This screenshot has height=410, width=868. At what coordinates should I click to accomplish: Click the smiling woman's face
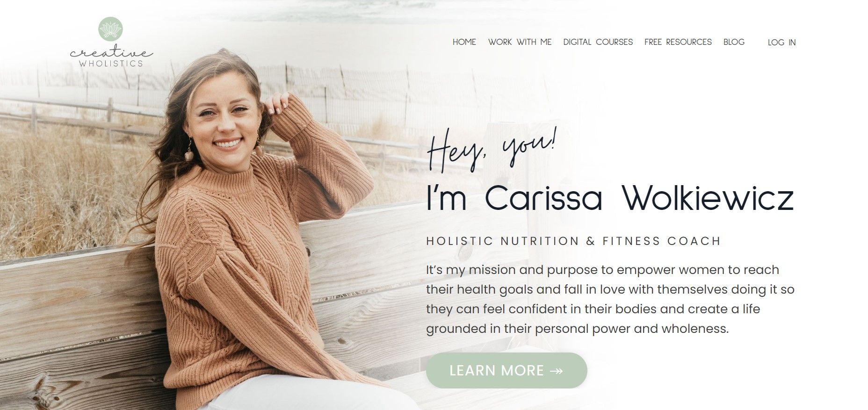[224, 122]
